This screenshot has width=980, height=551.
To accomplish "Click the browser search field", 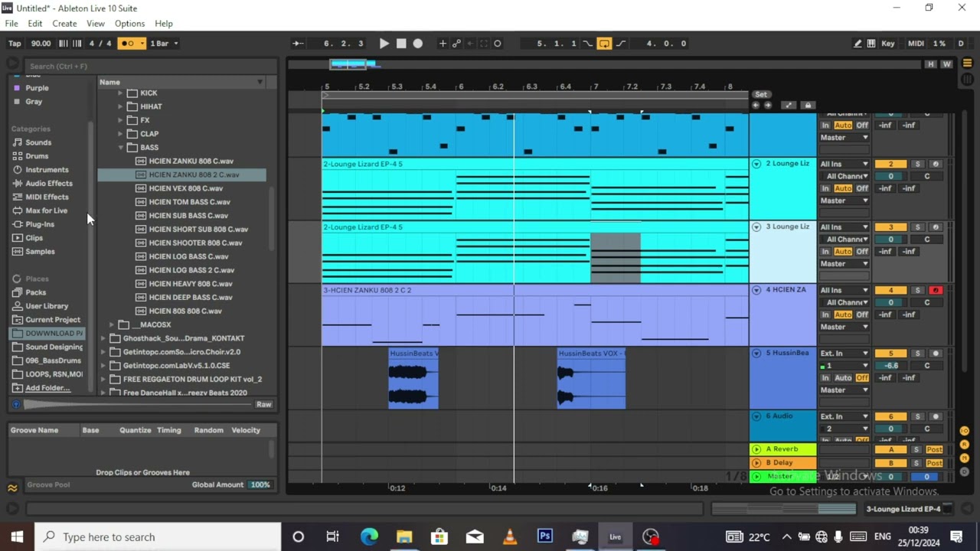I will click(149, 66).
